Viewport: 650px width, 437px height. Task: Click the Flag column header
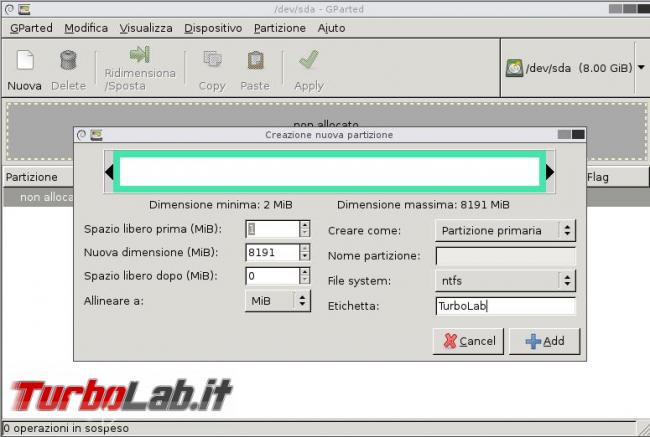coord(617,177)
